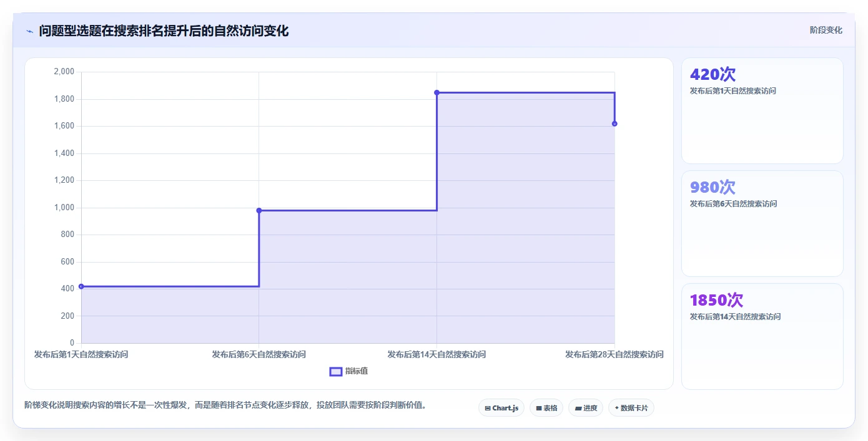Viewport: 868px width, 441px height.
Task: Click the caption 发布后第6天自然搜索访问 under 980次
Action: point(733,204)
